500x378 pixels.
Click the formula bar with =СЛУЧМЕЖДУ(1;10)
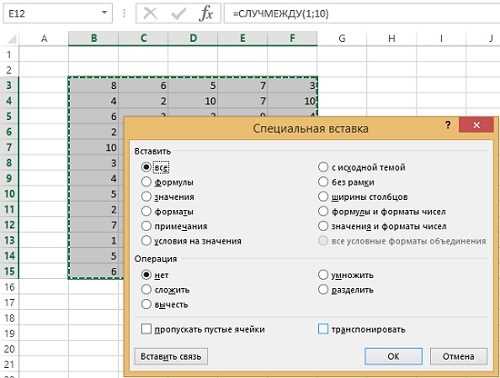point(362,13)
